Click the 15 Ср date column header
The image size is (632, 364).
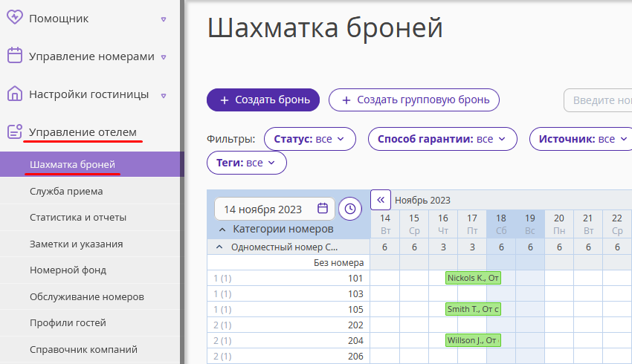pos(414,224)
